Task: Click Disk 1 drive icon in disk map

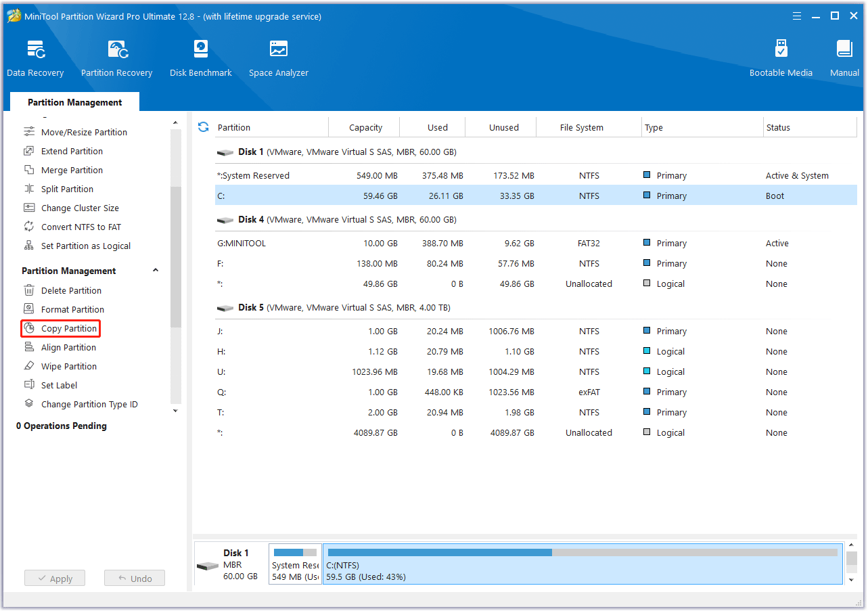Action: pos(208,566)
